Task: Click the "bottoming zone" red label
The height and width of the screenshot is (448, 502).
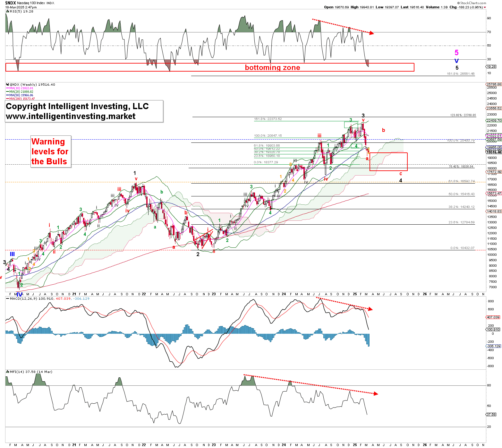Action: coord(272,67)
